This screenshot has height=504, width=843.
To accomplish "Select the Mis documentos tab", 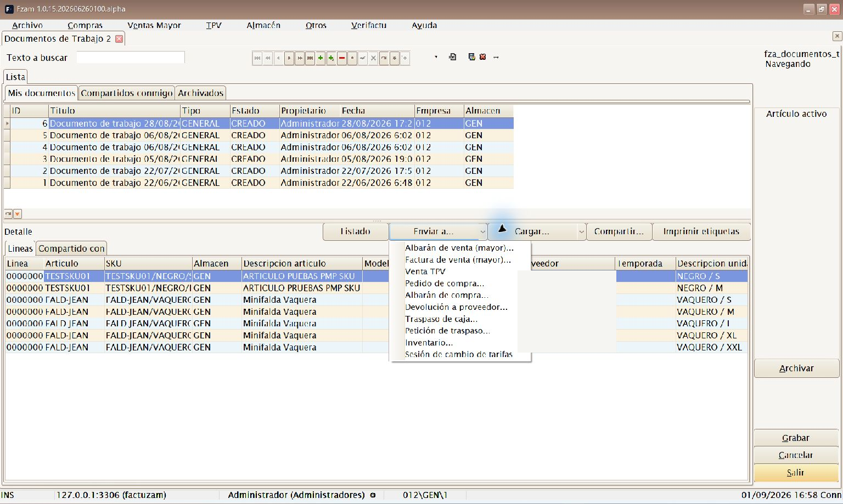I will (x=42, y=93).
